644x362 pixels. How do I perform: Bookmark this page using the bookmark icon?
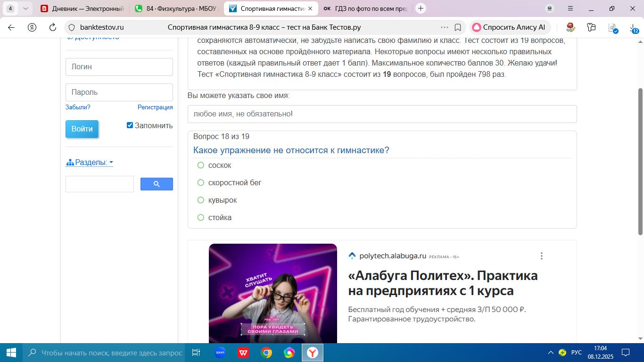(457, 27)
